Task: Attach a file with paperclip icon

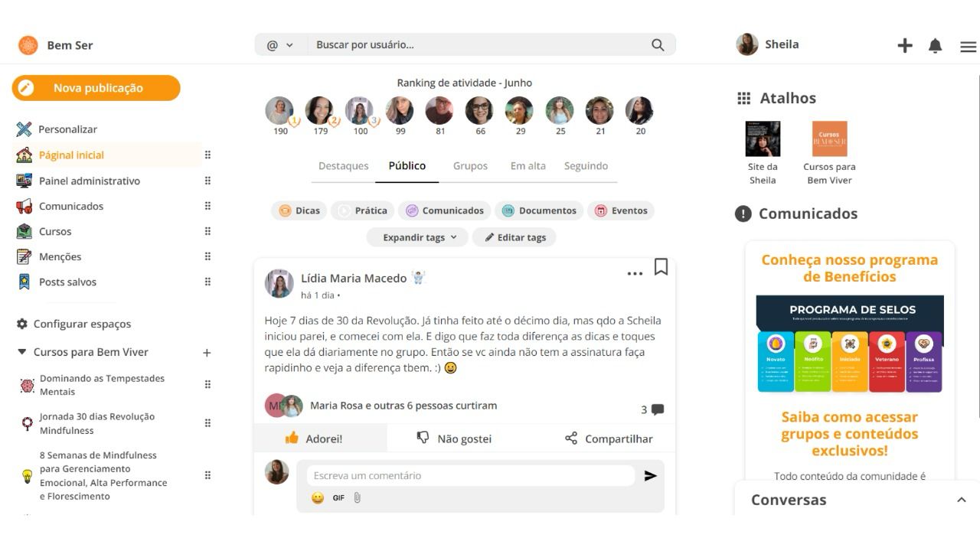Action: coord(357,498)
